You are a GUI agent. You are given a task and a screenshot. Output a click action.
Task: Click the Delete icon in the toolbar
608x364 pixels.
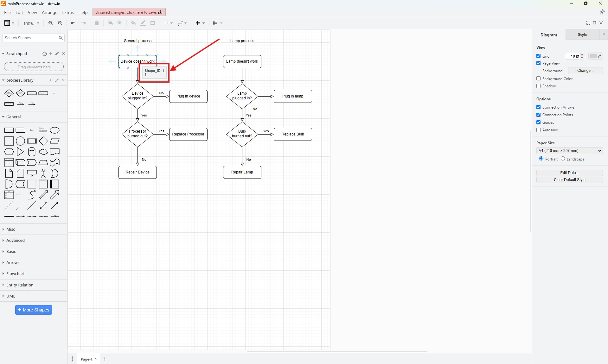(x=97, y=23)
